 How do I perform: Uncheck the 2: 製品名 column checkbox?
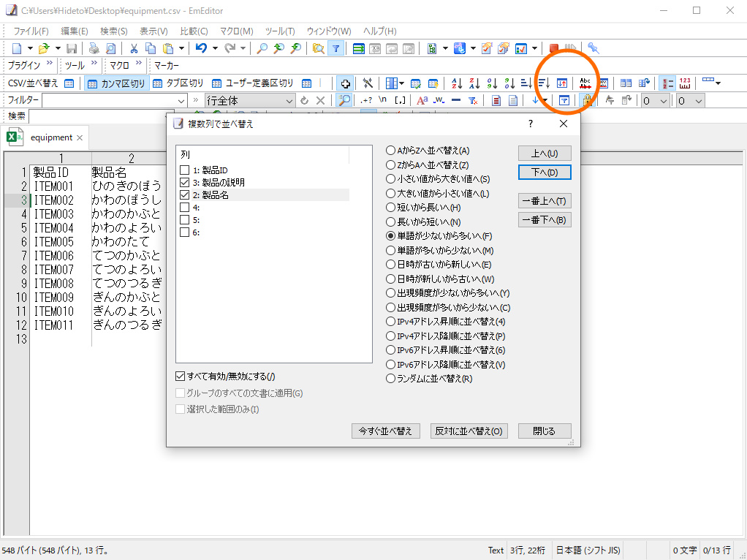click(x=184, y=195)
